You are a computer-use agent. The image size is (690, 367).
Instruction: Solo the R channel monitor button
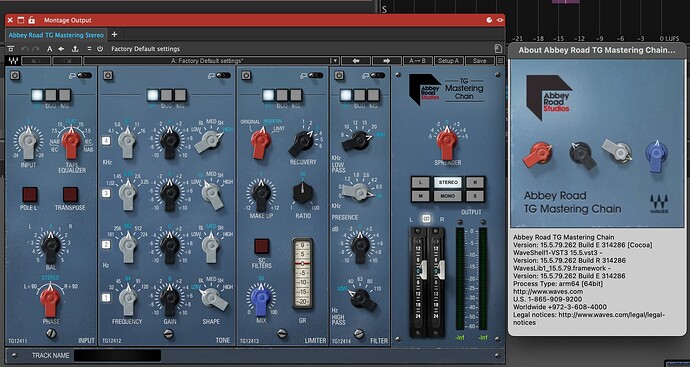[x=475, y=182]
